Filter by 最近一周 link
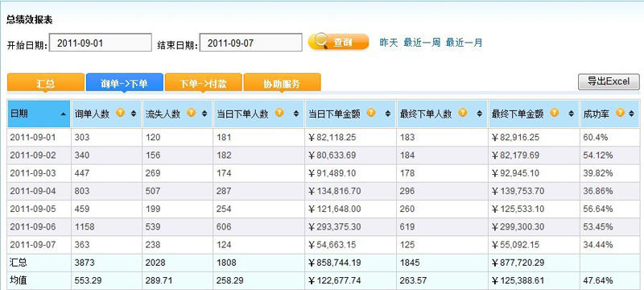Viewport: 644px width, 290px height. click(x=422, y=43)
